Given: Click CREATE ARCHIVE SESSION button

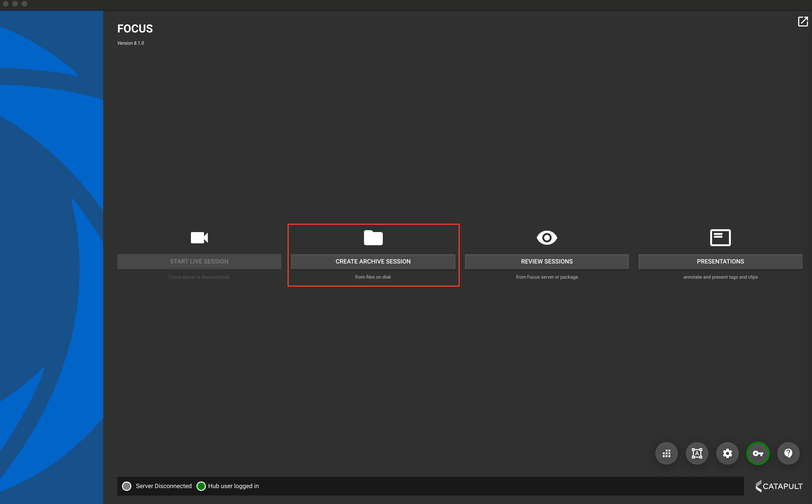Looking at the screenshot, I should [x=373, y=262].
